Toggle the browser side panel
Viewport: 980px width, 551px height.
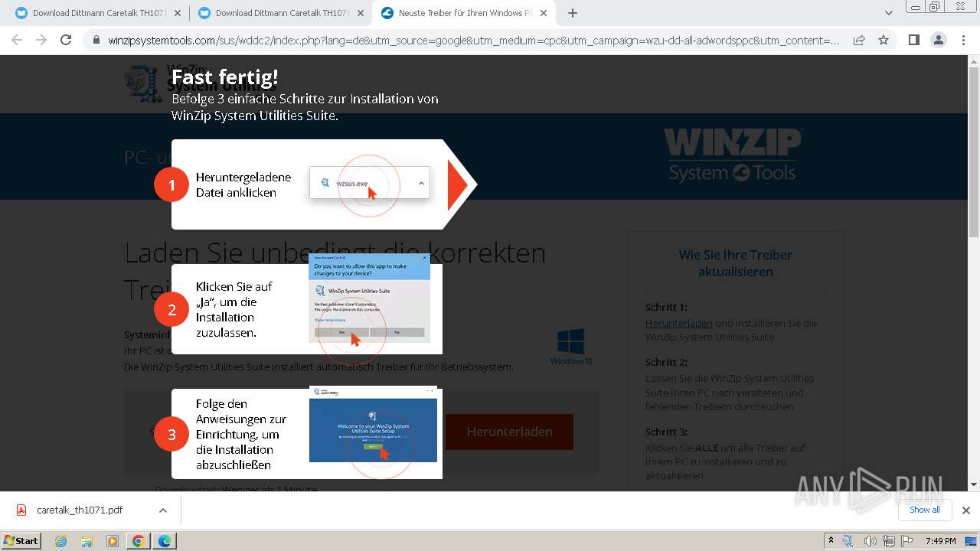(913, 40)
